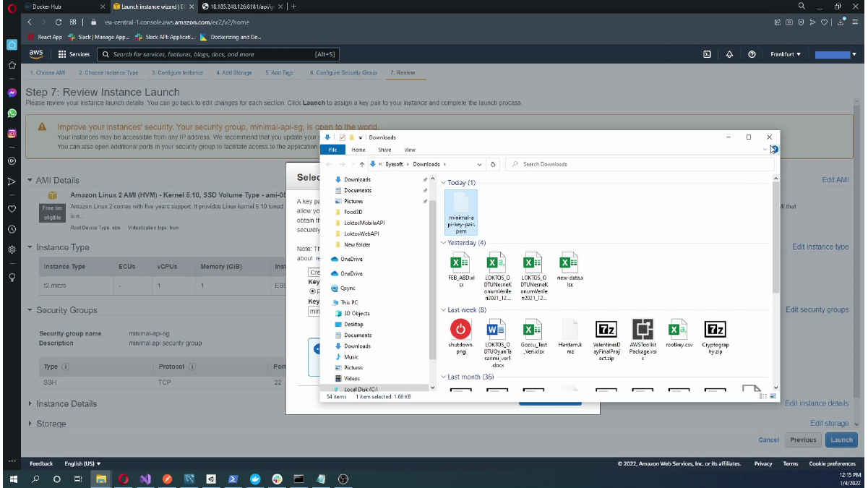Click Previous button in wizard
Viewport: 868px width, 488px height.
803,440
